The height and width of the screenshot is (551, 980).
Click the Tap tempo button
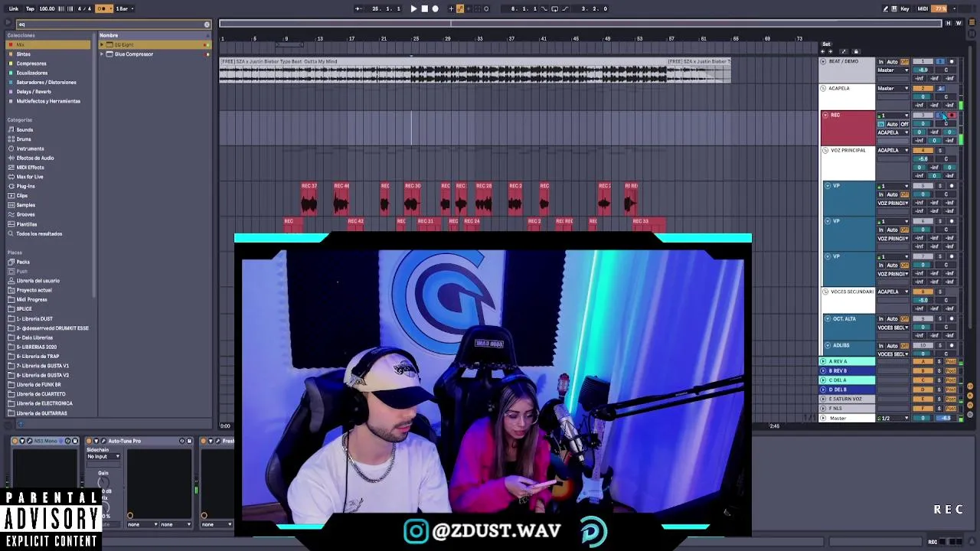pyautogui.click(x=30, y=8)
